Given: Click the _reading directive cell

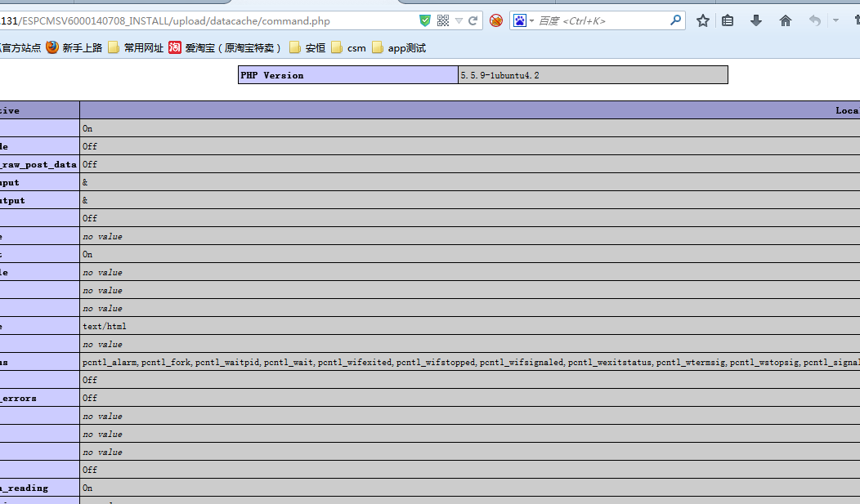Looking at the screenshot, I should (x=39, y=488).
